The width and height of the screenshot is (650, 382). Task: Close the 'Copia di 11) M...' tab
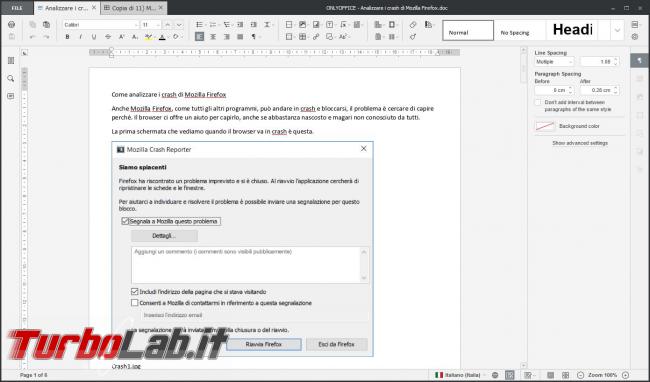coord(161,7)
